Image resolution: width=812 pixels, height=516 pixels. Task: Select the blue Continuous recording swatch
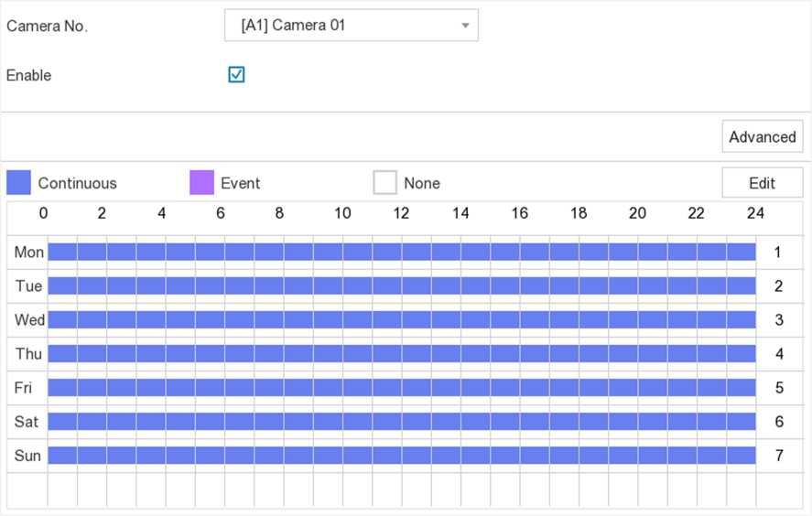(x=19, y=183)
